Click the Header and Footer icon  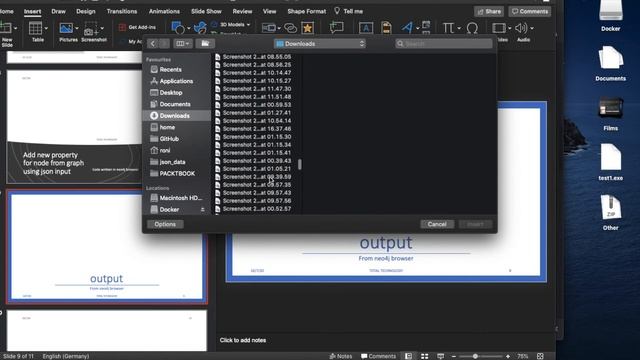pyautogui.click(x=386, y=28)
